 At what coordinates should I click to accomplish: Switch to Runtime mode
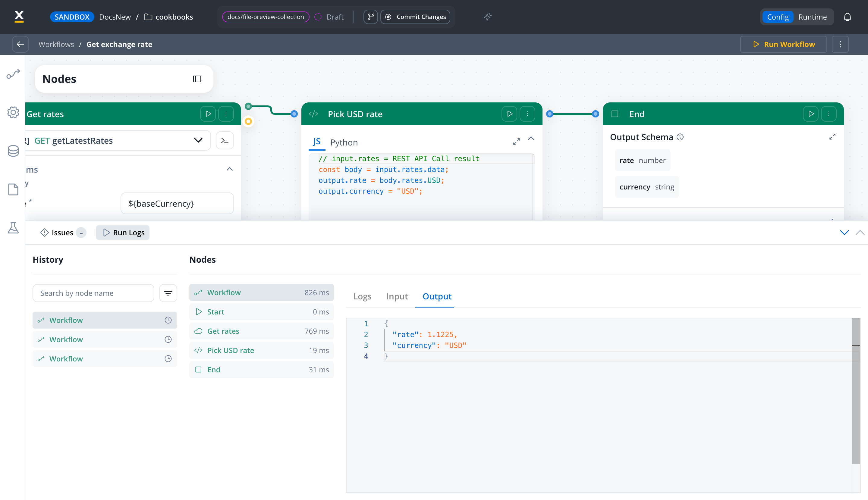coord(812,17)
